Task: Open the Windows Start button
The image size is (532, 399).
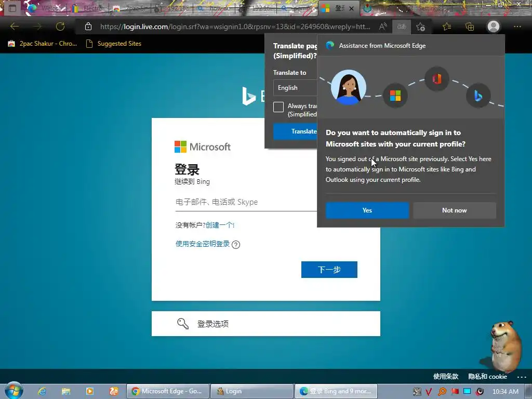Action: click(x=14, y=391)
